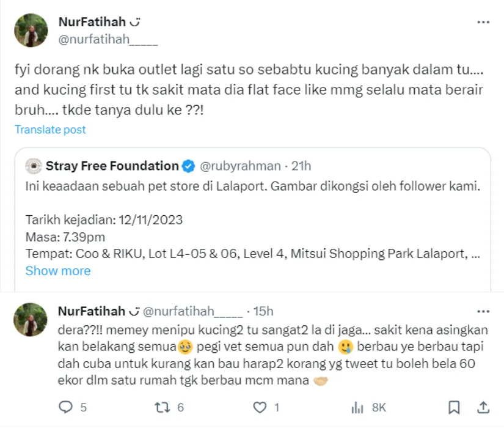Like the tweet with the heart icon
This screenshot has width=504, height=428.
tap(260, 407)
